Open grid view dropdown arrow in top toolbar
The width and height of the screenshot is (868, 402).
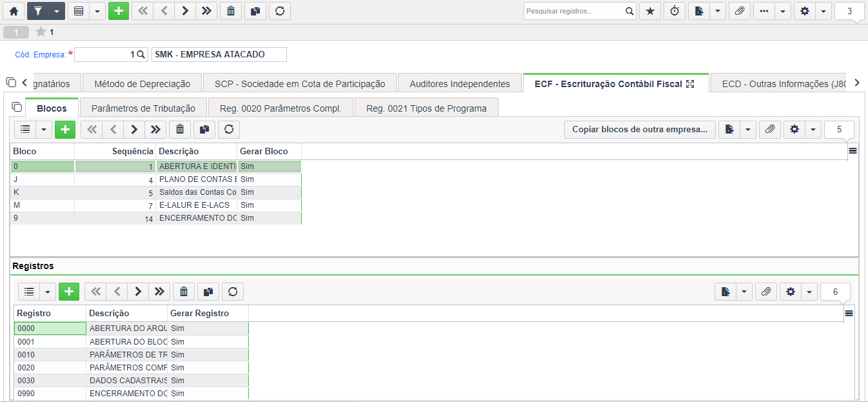[x=97, y=11]
